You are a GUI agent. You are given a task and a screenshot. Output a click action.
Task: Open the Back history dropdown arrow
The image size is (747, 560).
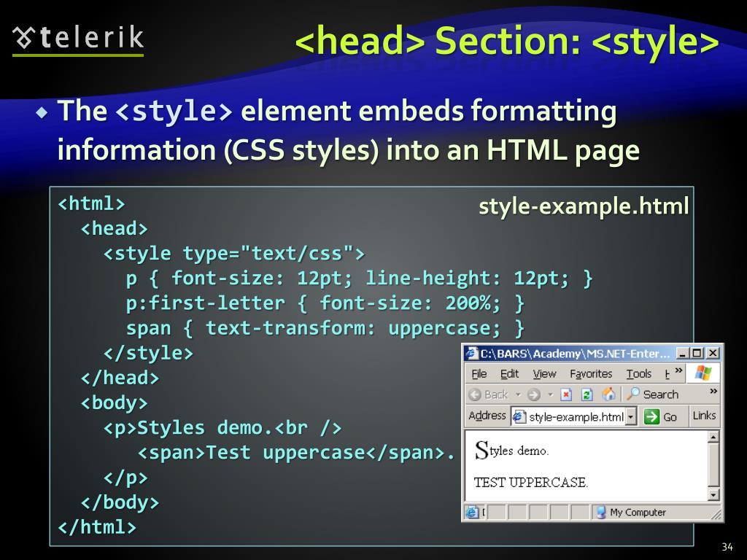518,394
